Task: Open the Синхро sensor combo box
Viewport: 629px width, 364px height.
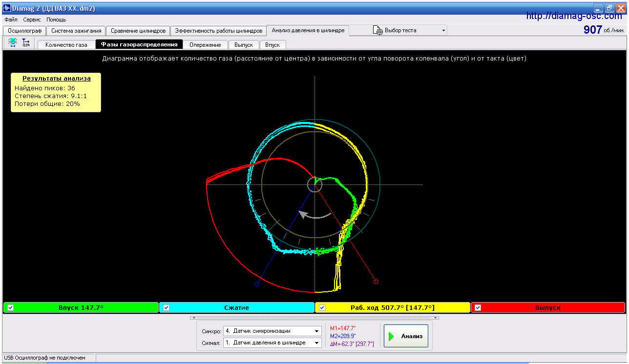Action: tap(272, 331)
